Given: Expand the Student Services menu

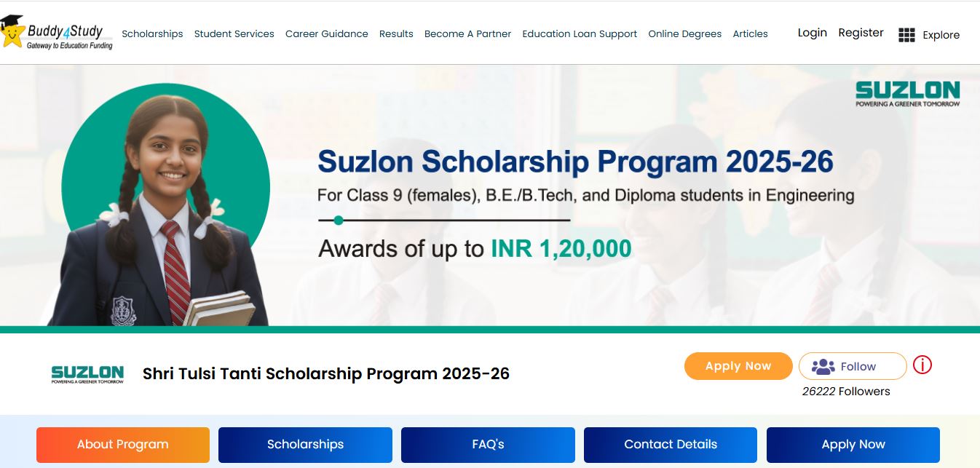Looking at the screenshot, I should (234, 34).
